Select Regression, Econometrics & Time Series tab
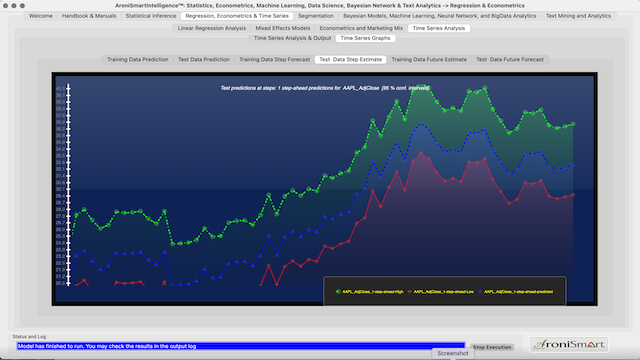 237,16
